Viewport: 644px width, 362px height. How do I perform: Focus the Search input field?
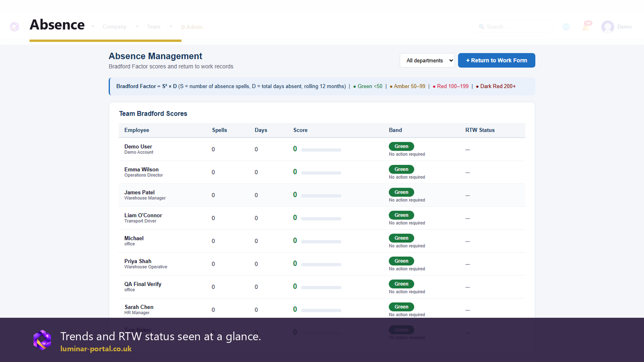(513, 27)
